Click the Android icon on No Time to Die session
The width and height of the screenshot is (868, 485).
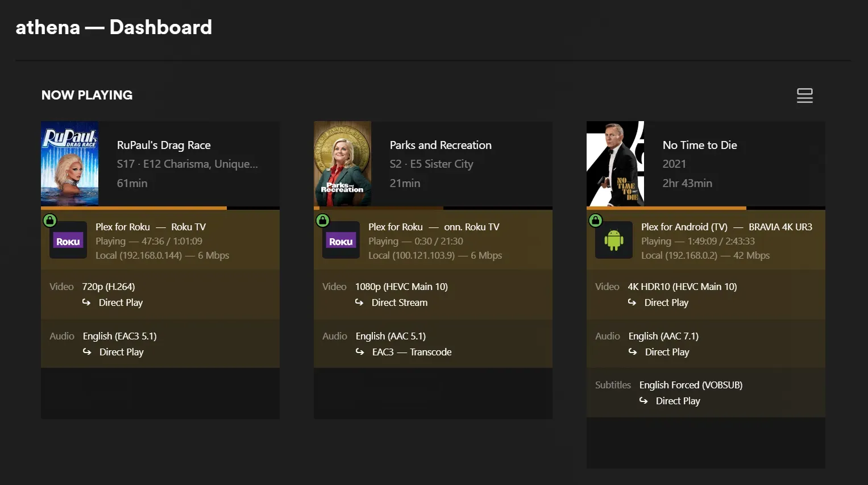(614, 241)
